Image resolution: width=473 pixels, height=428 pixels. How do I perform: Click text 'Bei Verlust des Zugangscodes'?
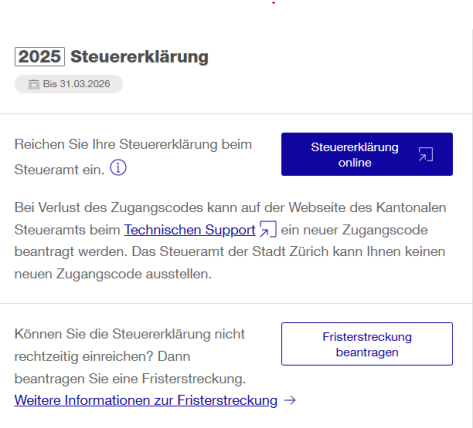109,207
